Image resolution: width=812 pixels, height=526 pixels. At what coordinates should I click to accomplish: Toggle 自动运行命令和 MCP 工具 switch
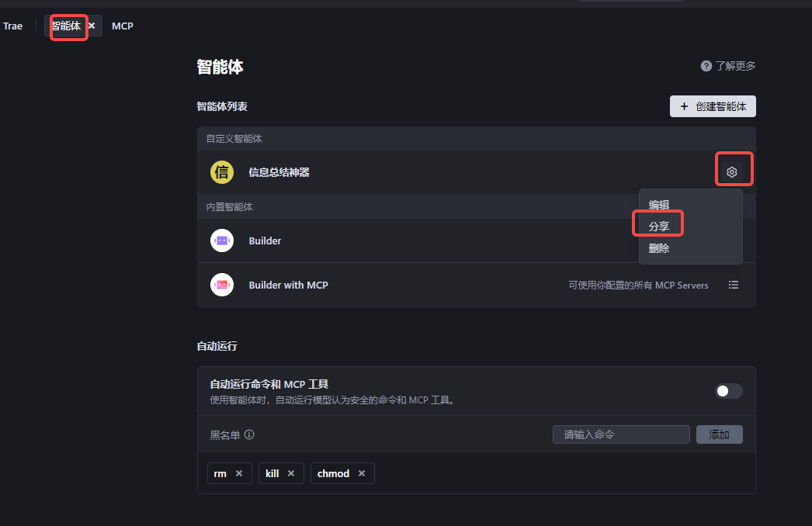729,391
